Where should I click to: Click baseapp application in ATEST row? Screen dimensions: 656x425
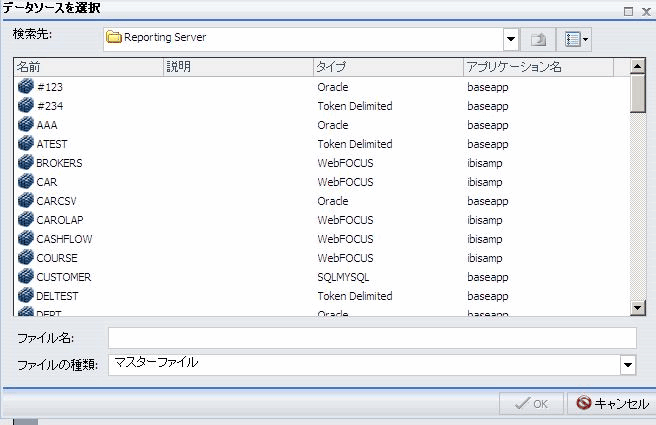point(488,144)
